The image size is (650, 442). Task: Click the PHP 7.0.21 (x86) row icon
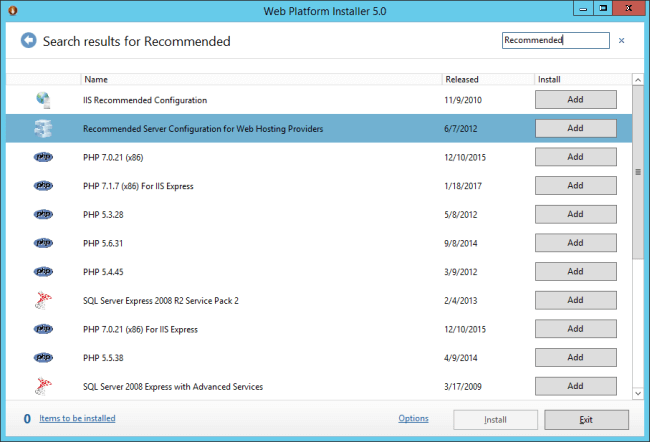(43, 157)
